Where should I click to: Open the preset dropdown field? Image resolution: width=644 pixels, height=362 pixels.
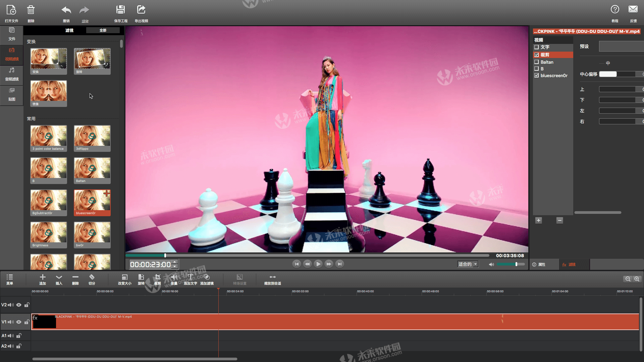[x=621, y=46]
